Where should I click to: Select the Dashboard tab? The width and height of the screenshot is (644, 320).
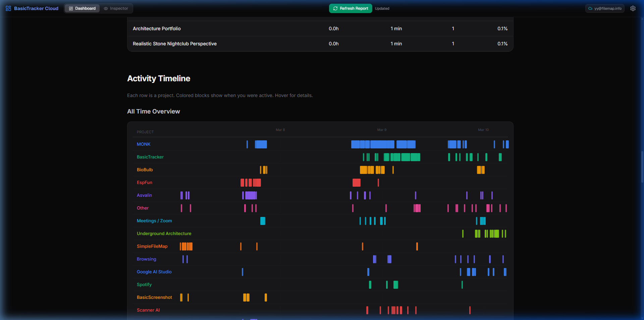pyautogui.click(x=82, y=8)
